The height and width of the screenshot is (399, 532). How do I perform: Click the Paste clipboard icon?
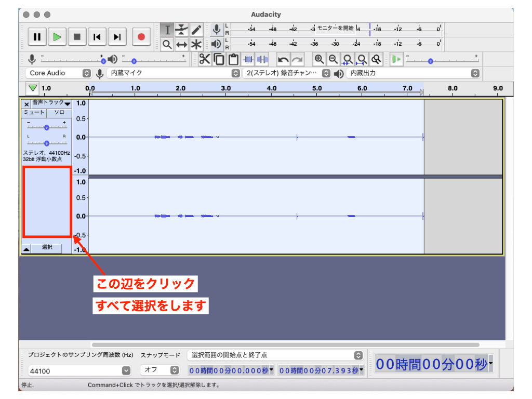(233, 59)
